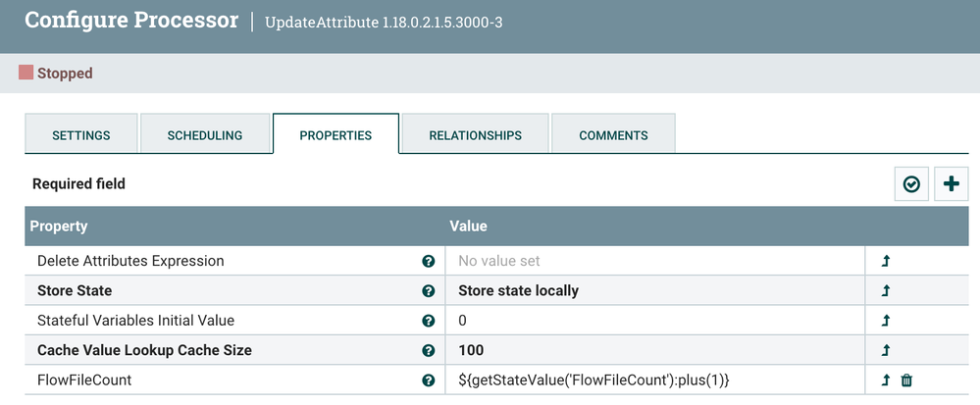Edit the FlowFileCount expression value
The width and height of the screenshot is (980, 405).
pyautogui.click(x=654, y=380)
